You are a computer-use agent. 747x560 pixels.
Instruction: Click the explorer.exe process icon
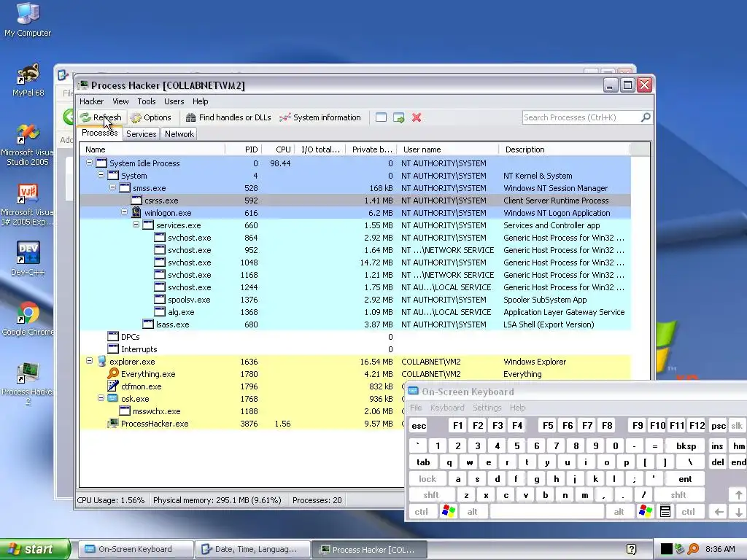(x=101, y=361)
